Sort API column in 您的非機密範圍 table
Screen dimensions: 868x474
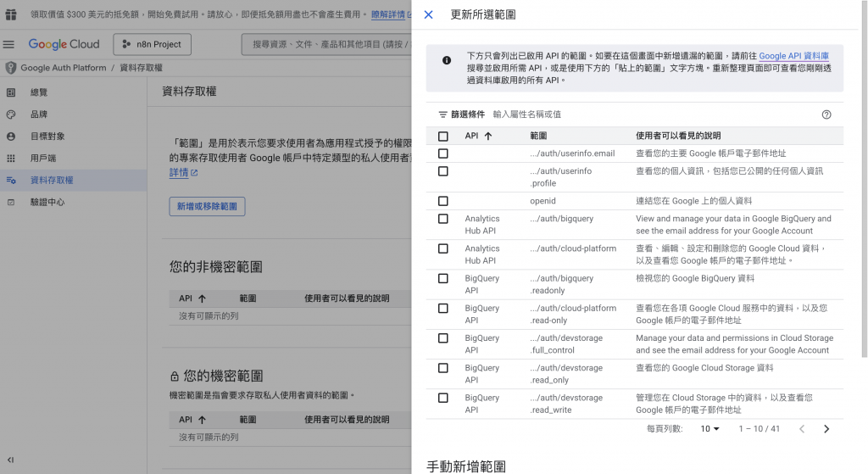[x=202, y=298]
